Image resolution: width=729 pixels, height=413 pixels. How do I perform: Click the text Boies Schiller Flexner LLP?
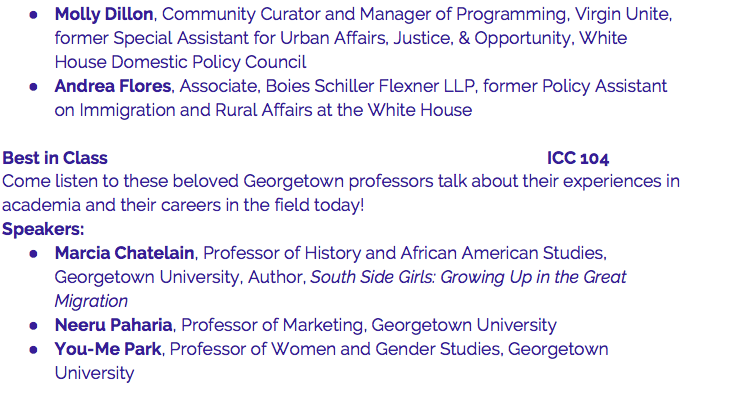[370, 86]
